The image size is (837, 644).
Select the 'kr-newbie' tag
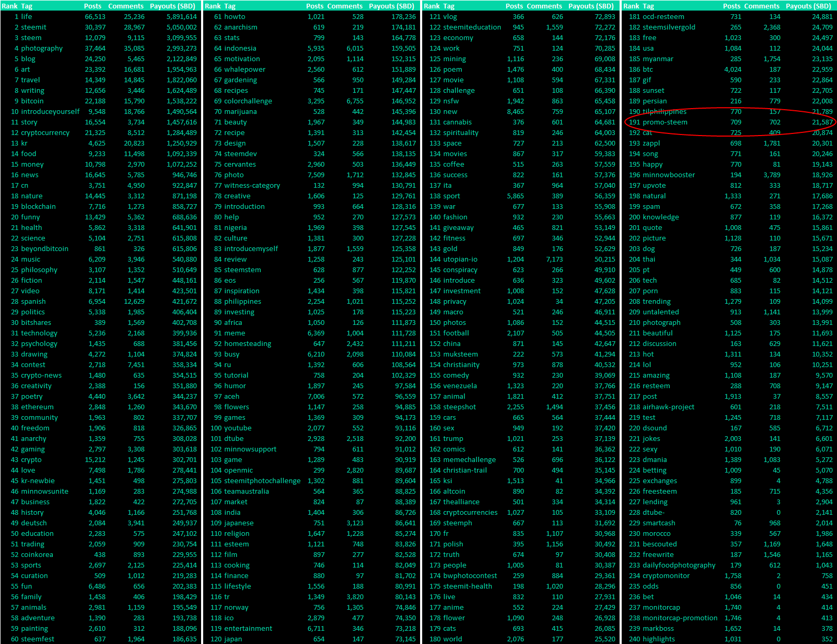point(37,480)
